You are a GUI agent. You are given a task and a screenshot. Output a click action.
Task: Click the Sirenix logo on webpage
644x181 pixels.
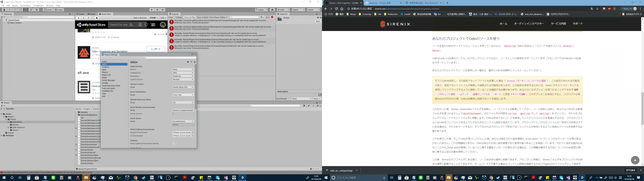pyautogui.click(x=395, y=24)
